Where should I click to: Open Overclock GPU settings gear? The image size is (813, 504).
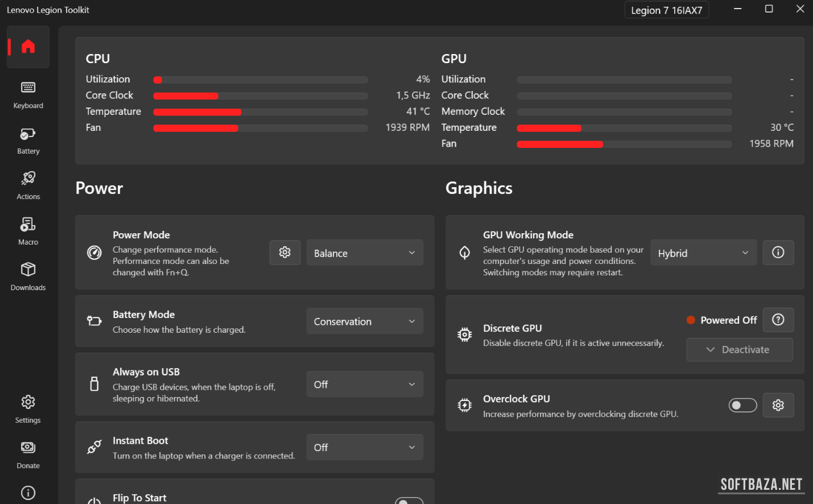pyautogui.click(x=778, y=405)
